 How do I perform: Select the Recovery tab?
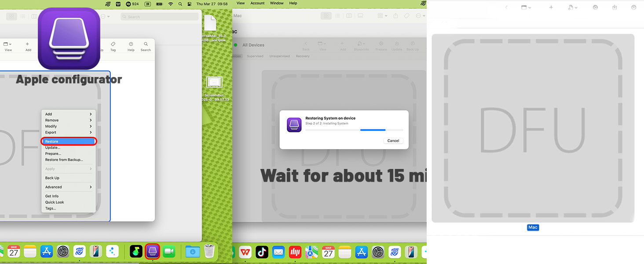[303, 56]
